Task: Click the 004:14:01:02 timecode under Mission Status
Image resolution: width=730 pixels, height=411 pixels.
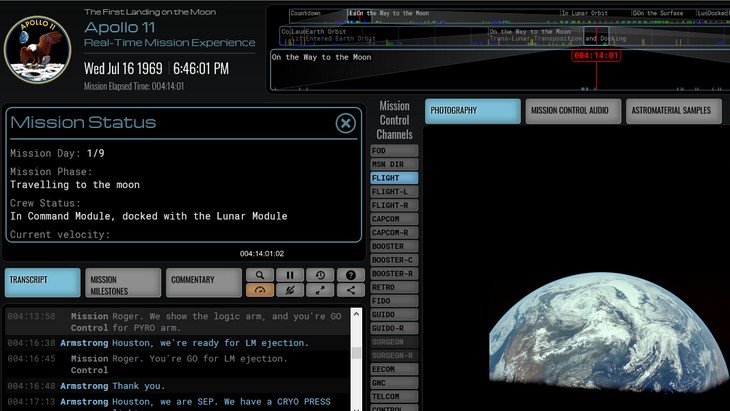Action: [262, 254]
